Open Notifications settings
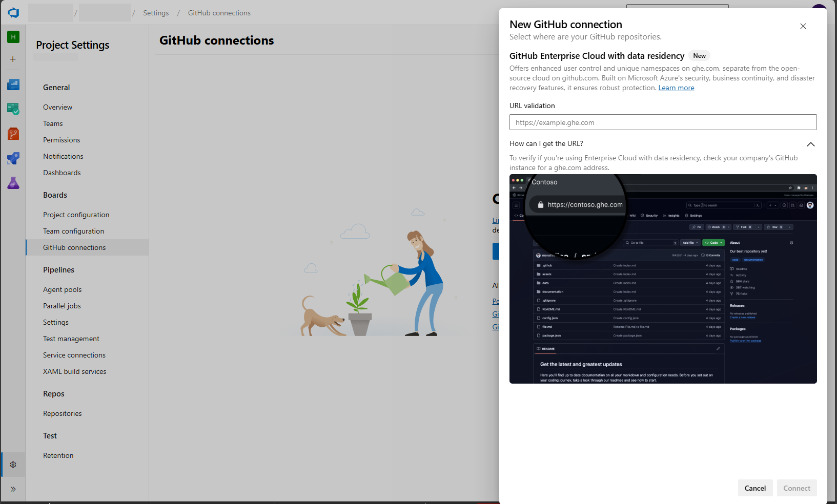This screenshot has height=504, width=837. click(63, 156)
